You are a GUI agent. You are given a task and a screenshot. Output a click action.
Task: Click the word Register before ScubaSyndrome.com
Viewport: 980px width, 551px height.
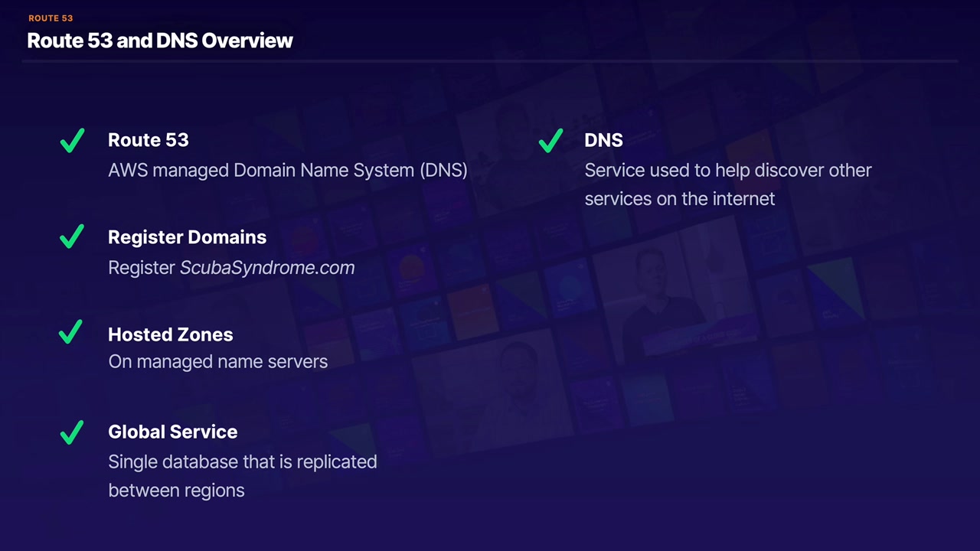pyautogui.click(x=142, y=268)
